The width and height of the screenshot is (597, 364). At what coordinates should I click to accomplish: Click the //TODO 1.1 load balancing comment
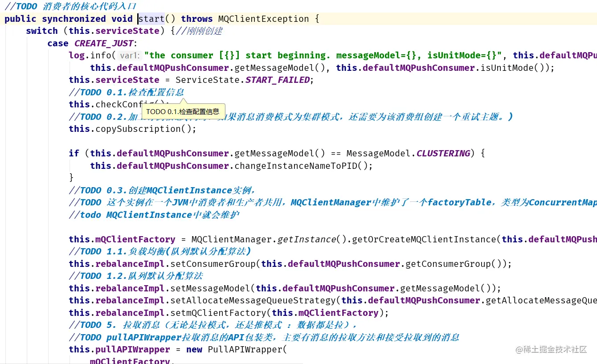pyautogui.click(x=160, y=251)
